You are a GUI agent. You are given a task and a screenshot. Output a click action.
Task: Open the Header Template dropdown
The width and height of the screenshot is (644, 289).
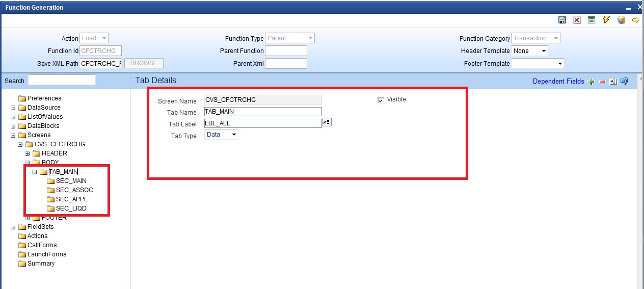tap(529, 51)
